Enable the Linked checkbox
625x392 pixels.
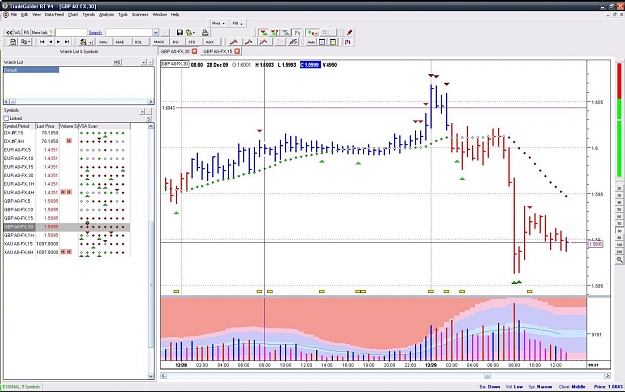pos(6,118)
